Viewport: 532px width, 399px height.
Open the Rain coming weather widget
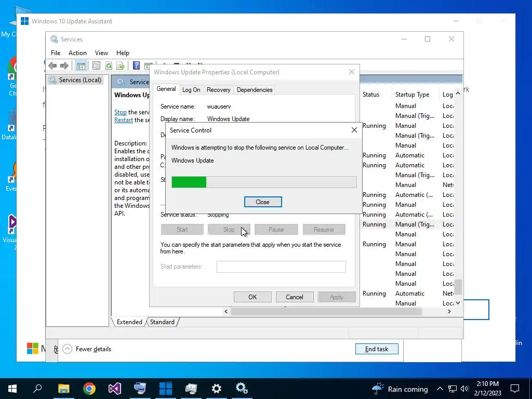point(400,389)
